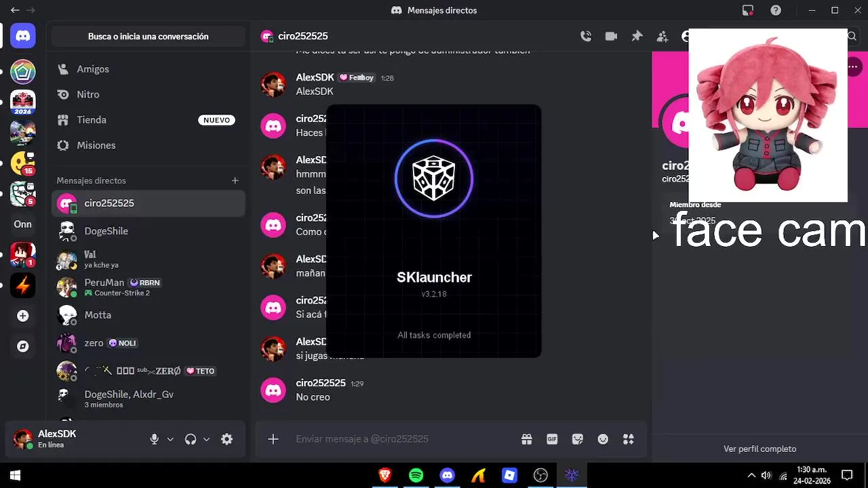Open the 2026 server icon

23,102
